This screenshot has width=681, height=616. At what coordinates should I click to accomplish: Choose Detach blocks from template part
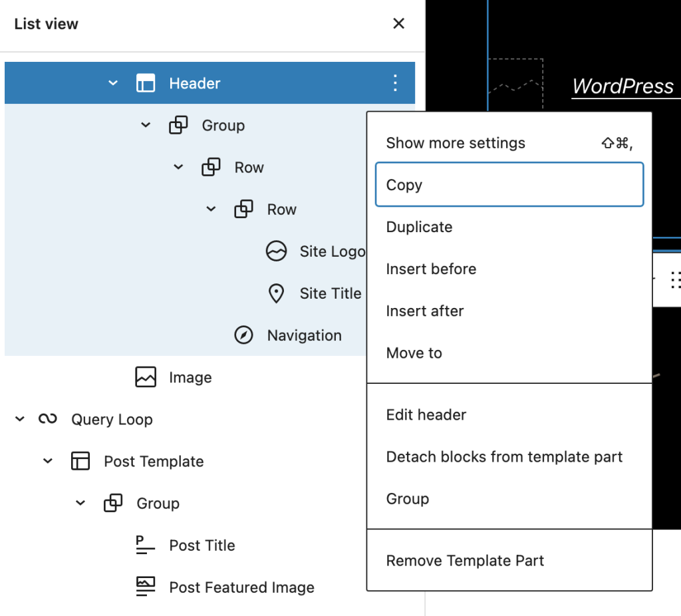pyautogui.click(x=504, y=457)
